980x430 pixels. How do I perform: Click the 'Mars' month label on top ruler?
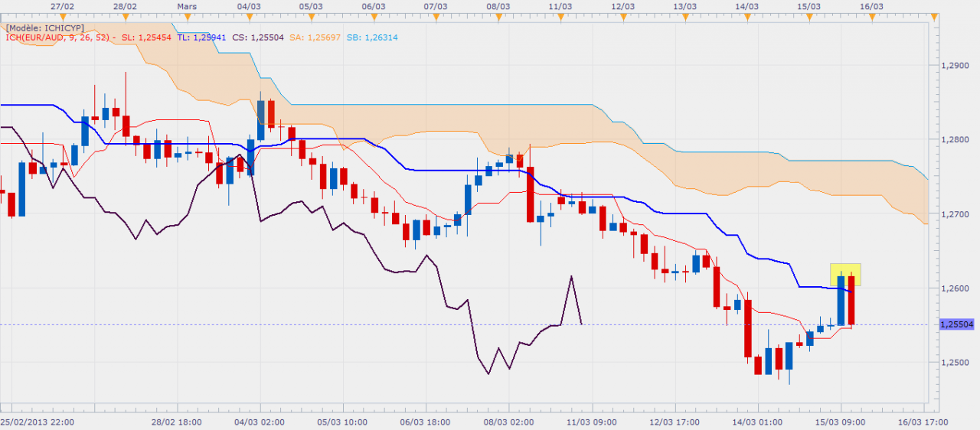(x=187, y=5)
